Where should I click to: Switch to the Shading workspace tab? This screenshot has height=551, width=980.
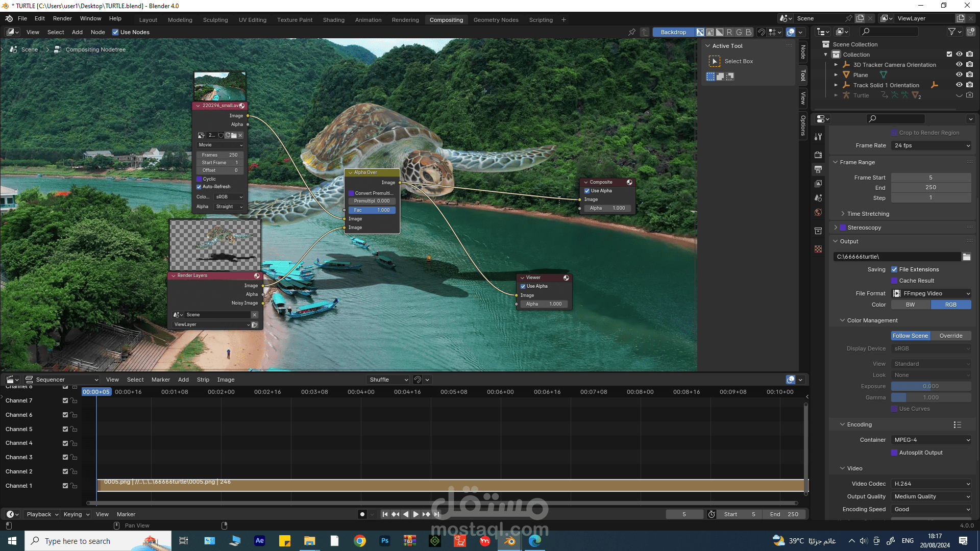[x=334, y=20]
